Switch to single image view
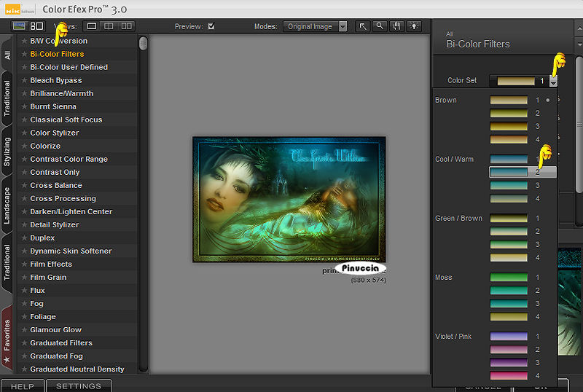The width and height of the screenshot is (583, 392). pyautogui.click(x=92, y=26)
